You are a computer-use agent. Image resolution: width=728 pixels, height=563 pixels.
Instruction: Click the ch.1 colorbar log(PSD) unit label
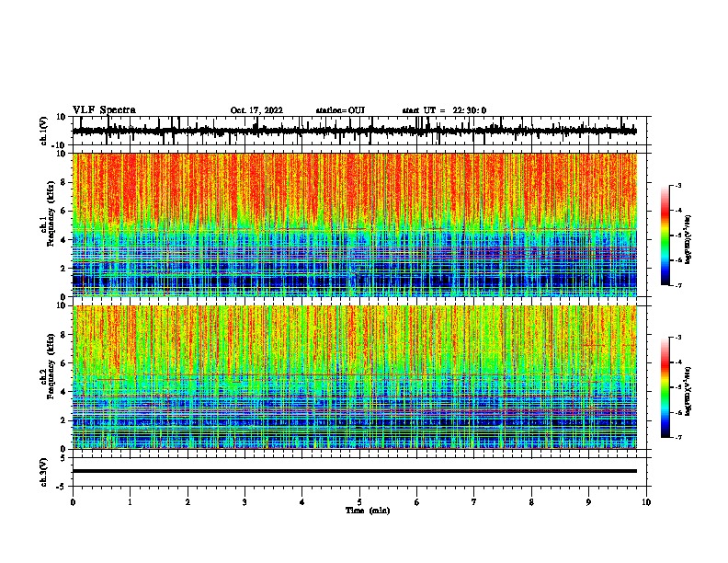pyautogui.click(x=688, y=240)
